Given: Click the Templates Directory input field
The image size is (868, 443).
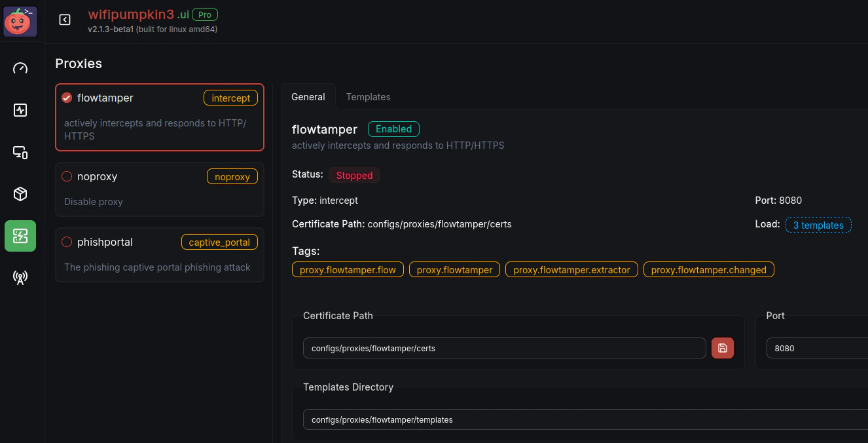Looking at the screenshot, I should [x=585, y=419].
